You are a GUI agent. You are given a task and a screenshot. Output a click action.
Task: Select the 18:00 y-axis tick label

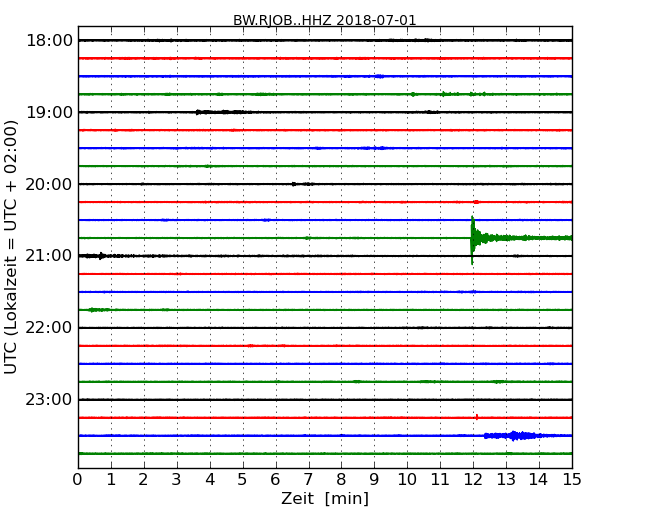point(49,41)
